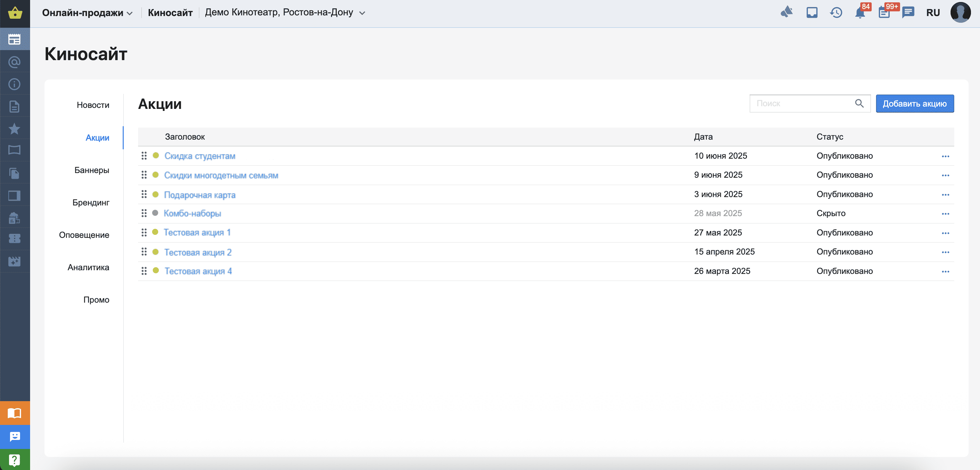Click the search magnifier icon
Screen dimensions: 980x470
click(x=859, y=103)
